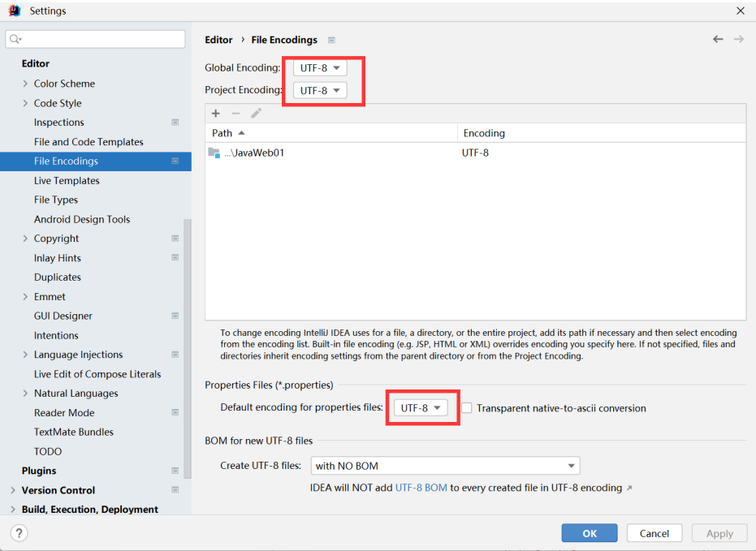Click the Edit pencil icon
This screenshot has height=551, width=756.
coord(256,113)
